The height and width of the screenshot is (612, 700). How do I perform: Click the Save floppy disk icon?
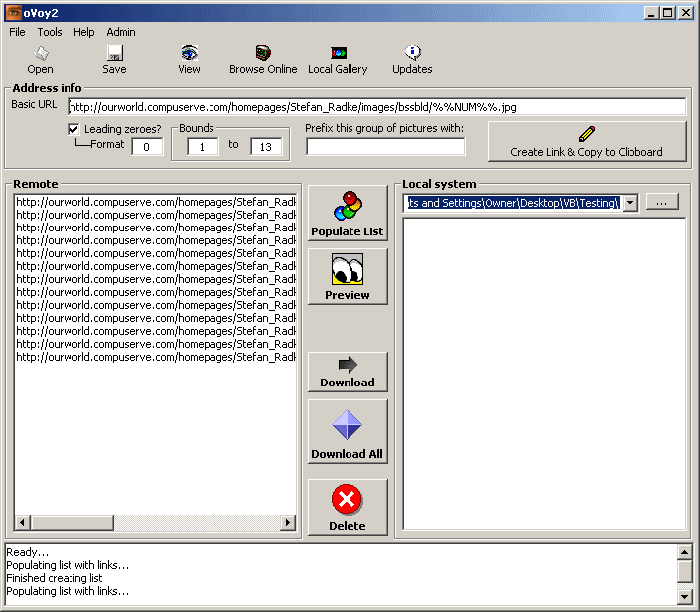tap(114, 59)
